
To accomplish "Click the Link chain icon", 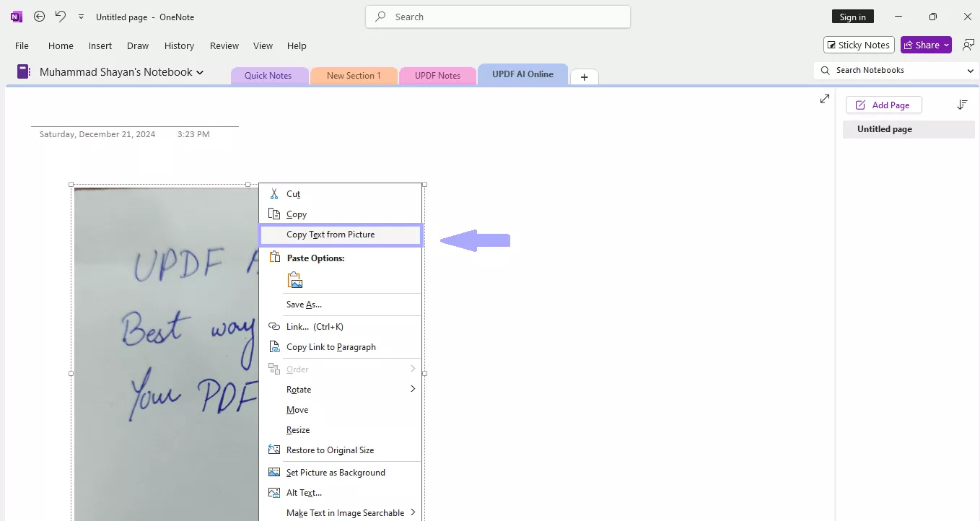I will [x=274, y=326].
